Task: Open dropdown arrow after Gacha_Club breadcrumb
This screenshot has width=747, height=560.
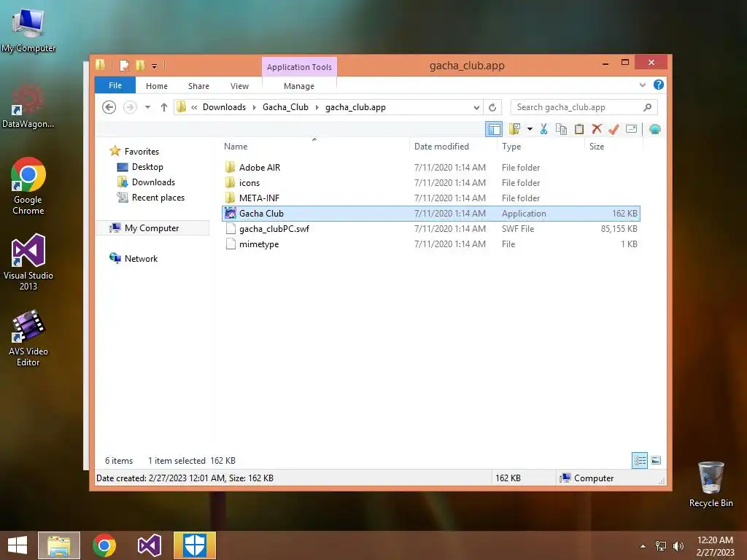Action: (x=317, y=107)
